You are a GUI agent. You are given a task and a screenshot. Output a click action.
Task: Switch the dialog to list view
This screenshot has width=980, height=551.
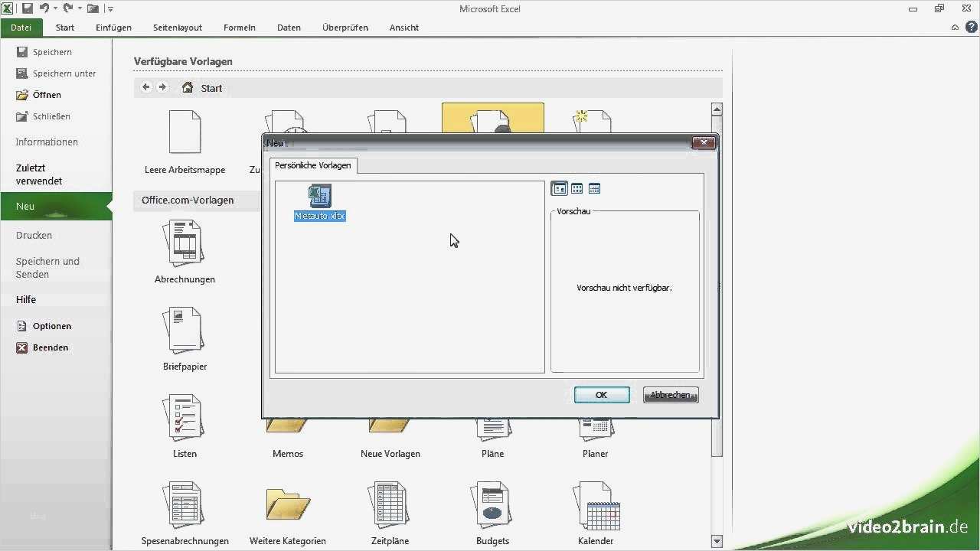click(x=593, y=188)
